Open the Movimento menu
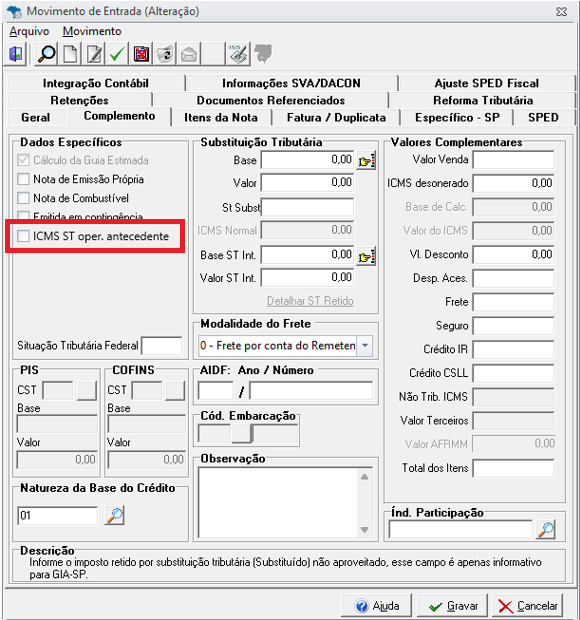This screenshot has height=620, width=580. click(x=92, y=31)
